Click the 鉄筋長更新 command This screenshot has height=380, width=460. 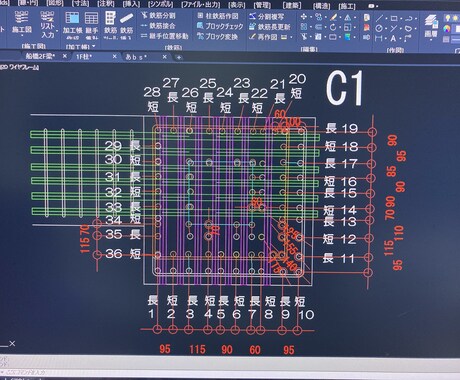coord(270,26)
